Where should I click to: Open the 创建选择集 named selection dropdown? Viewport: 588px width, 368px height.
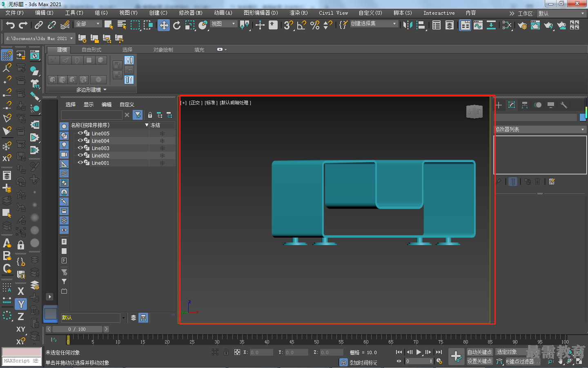(374, 24)
